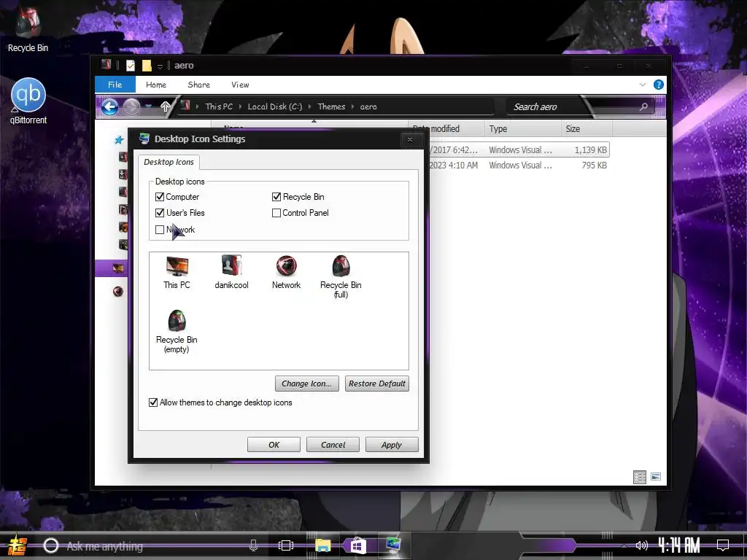Uncheck the Recycle Bin checkbox
747x560 pixels.
pos(276,197)
